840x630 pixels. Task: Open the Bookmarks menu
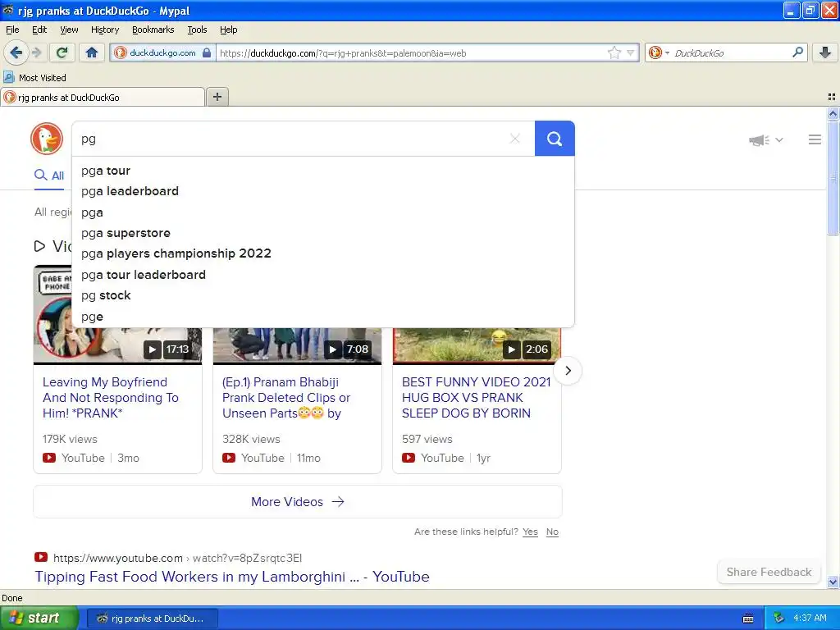click(153, 30)
